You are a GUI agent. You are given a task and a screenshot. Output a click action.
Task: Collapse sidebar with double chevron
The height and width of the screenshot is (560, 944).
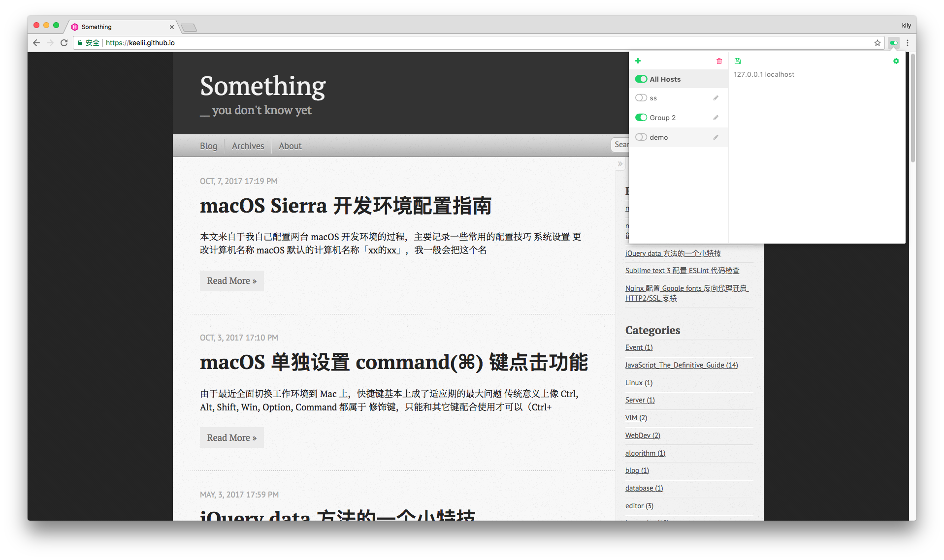620,164
